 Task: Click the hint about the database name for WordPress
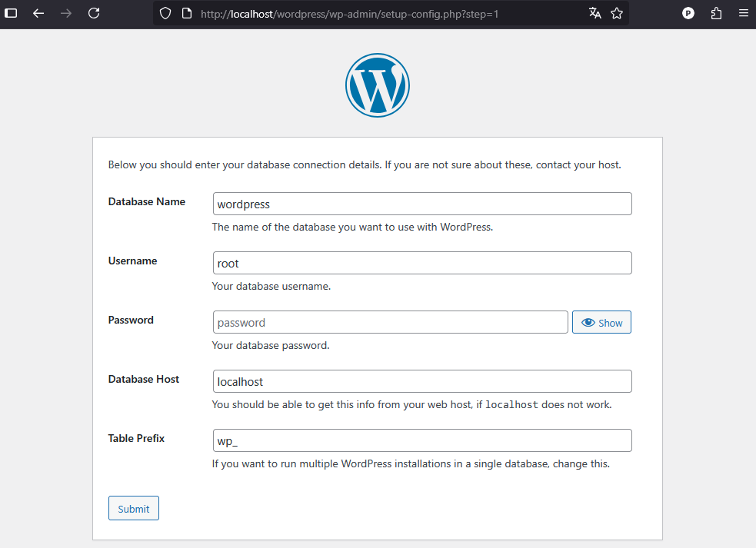click(x=352, y=227)
